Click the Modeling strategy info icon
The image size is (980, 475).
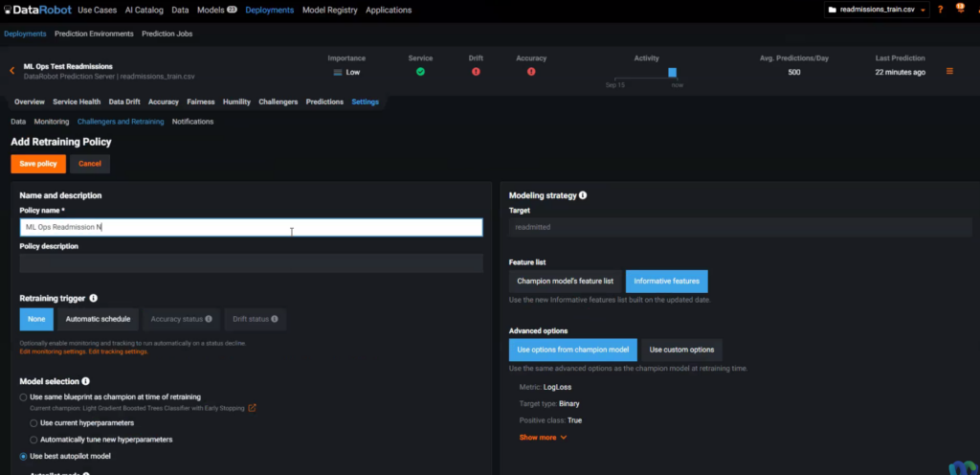(583, 195)
